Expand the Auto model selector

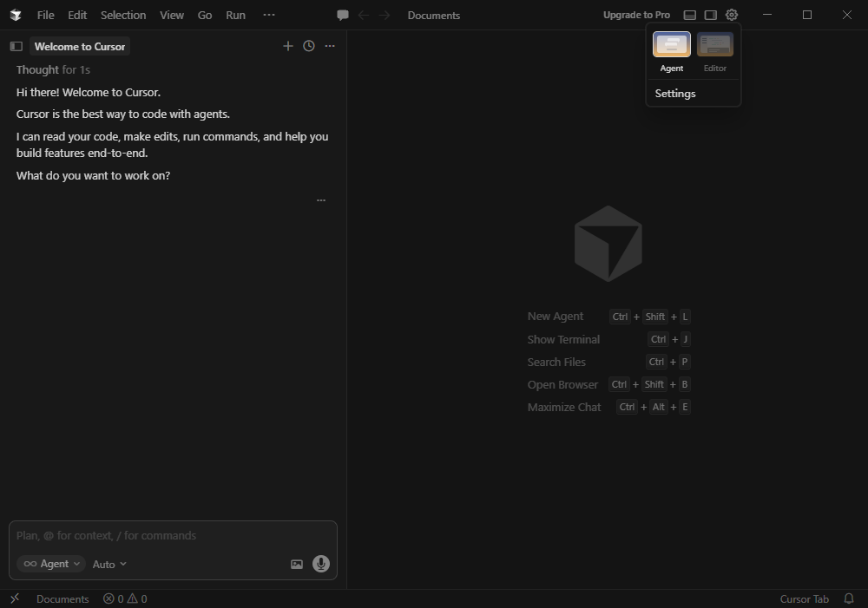109,564
